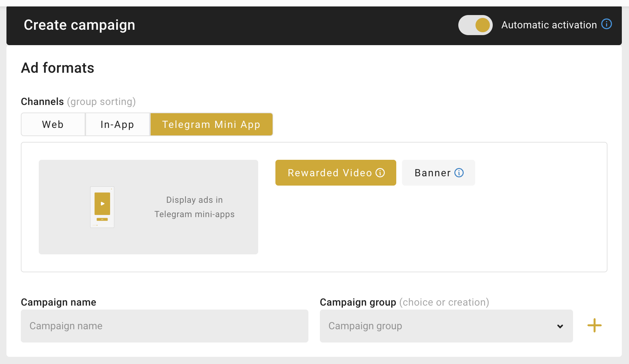Click the plus icon beside Campaign group

tap(594, 326)
